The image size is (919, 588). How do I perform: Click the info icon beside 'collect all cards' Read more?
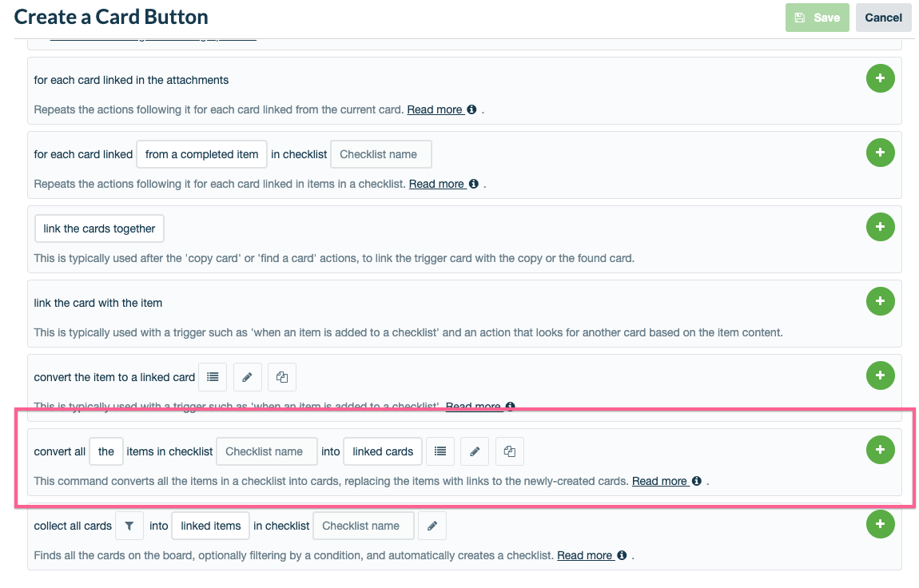(x=623, y=554)
